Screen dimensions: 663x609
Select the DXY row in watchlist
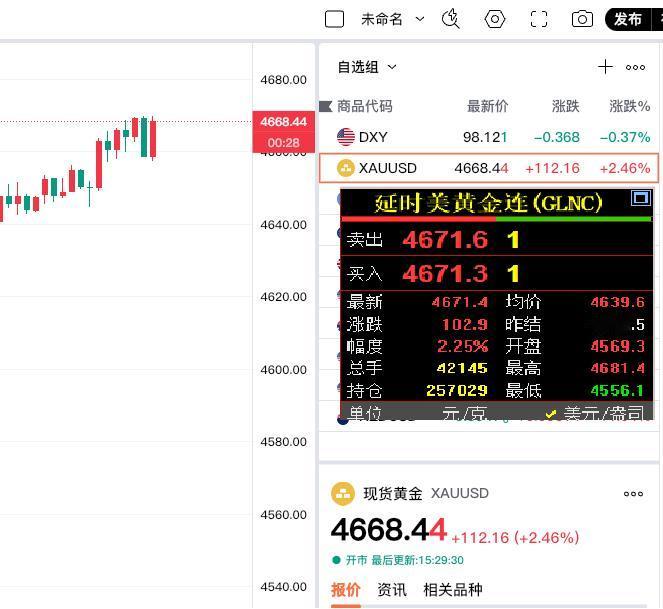(489, 137)
